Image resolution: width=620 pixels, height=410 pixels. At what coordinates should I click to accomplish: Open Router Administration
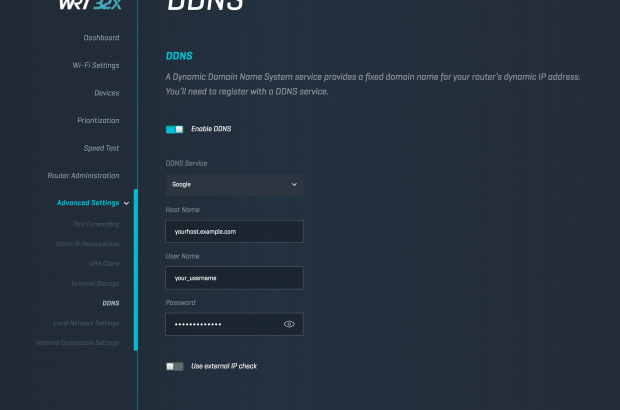point(83,176)
